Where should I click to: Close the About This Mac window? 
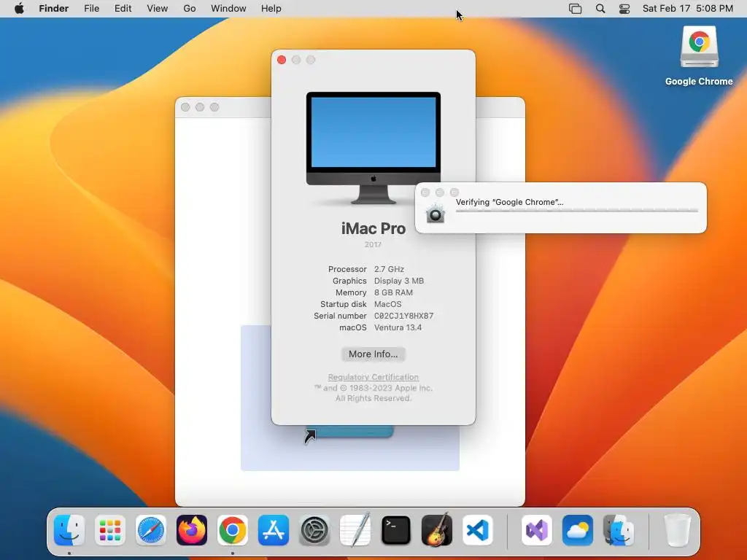click(282, 60)
